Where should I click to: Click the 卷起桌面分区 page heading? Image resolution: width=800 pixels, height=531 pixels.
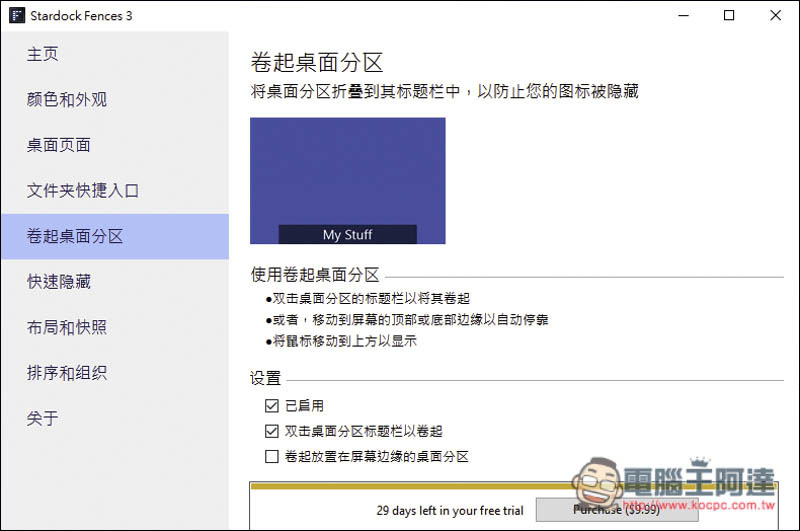(x=317, y=63)
